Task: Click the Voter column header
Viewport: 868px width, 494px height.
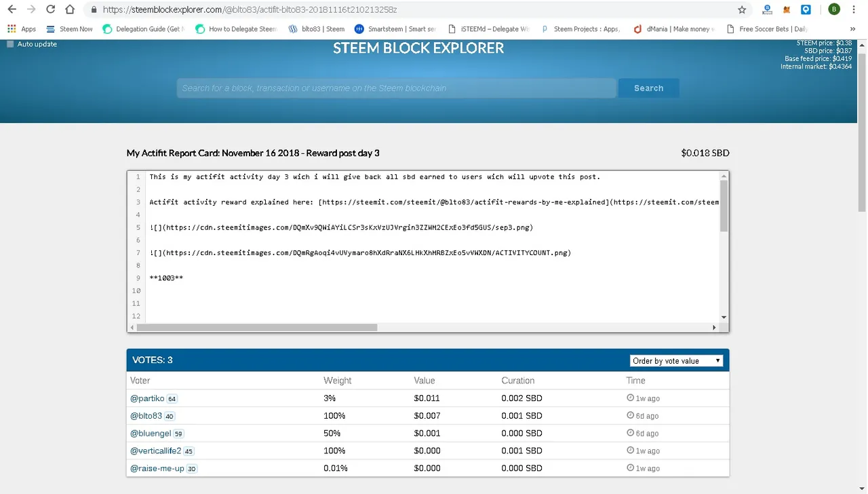Action: coord(140,381)
